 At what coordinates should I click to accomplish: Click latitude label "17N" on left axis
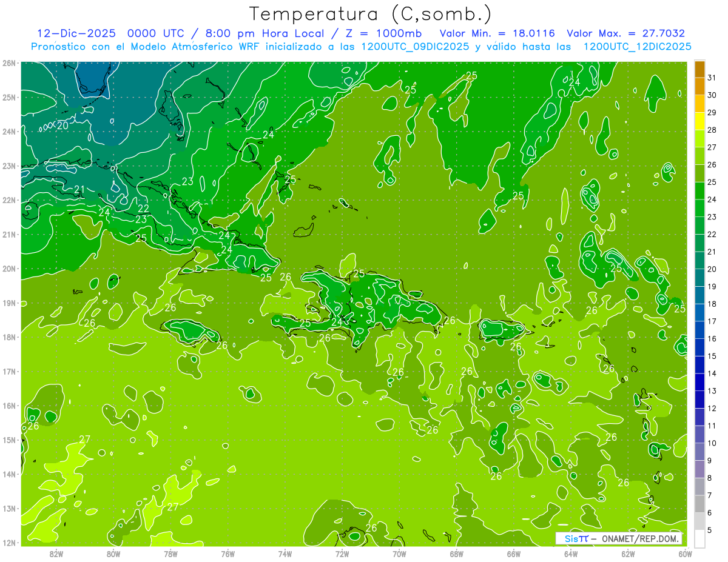click(x=9, y=372)
